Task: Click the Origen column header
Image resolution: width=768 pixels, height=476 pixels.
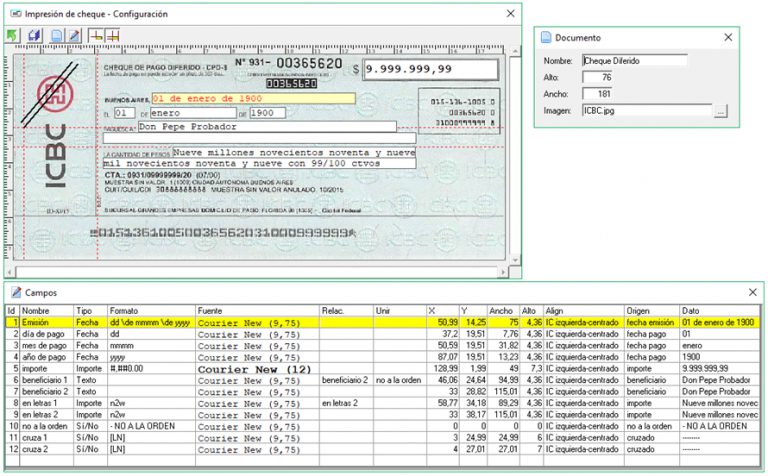Action: 652,311
